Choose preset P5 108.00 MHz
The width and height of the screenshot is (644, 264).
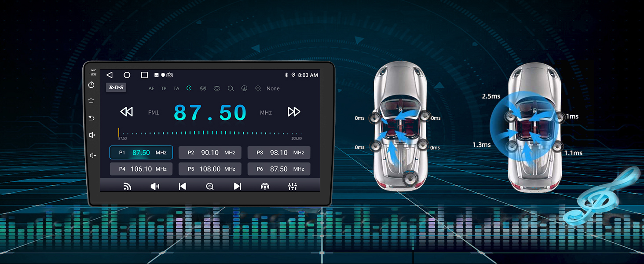tap(210, 169)
